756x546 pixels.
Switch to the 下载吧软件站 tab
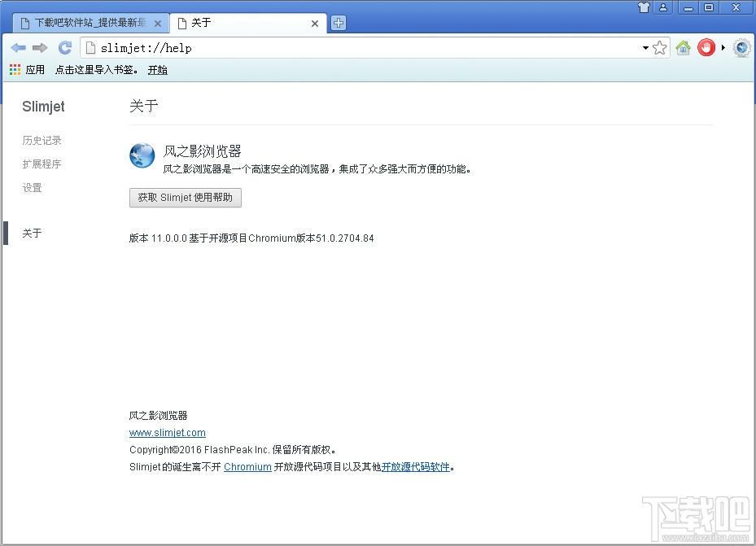(90, 23)
